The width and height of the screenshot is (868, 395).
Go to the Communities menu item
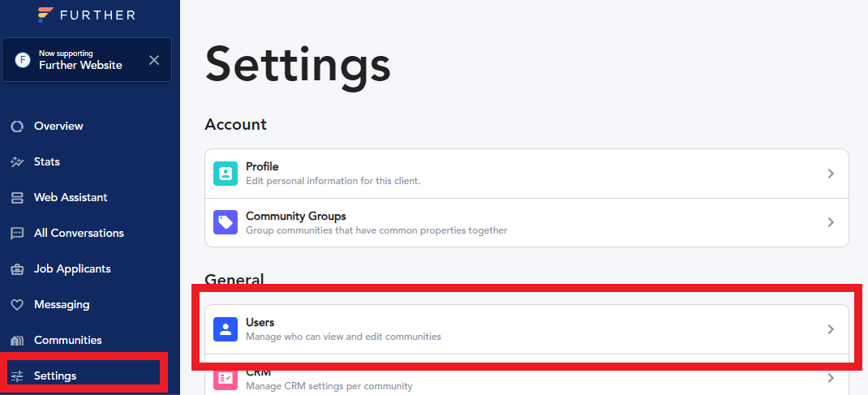click(x=68, y=341)
